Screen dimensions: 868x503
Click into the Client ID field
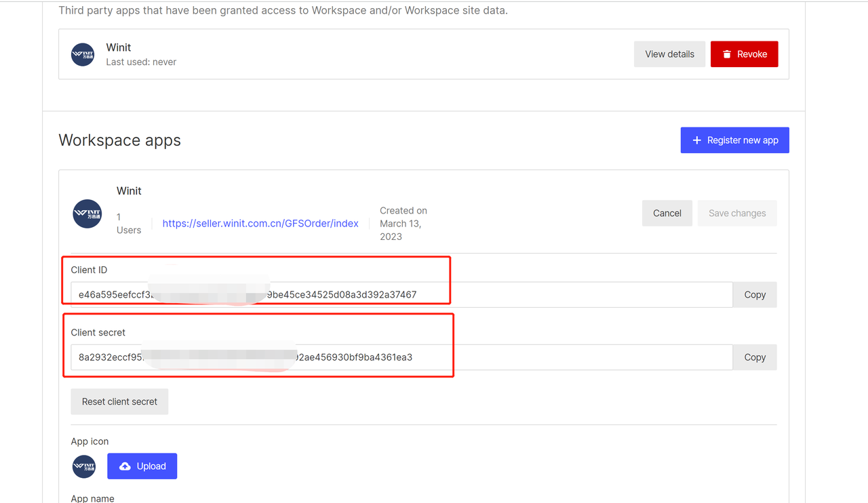(401, 295)
